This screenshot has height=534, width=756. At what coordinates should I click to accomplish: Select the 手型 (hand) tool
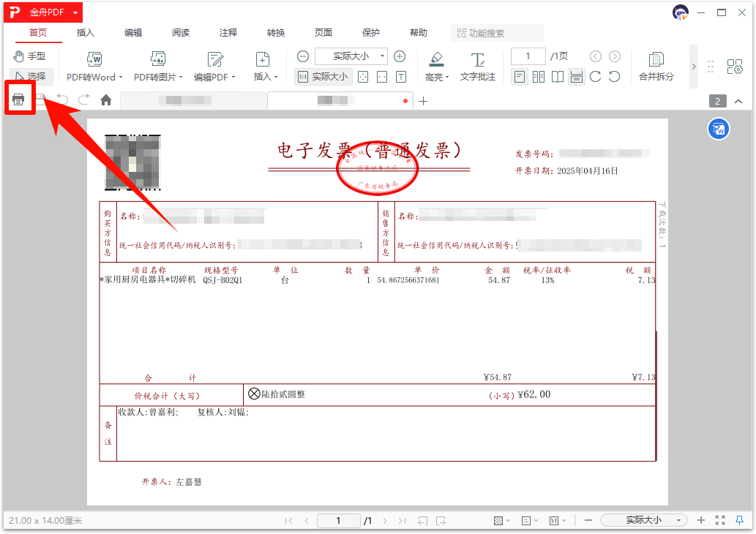pos(31,56)
